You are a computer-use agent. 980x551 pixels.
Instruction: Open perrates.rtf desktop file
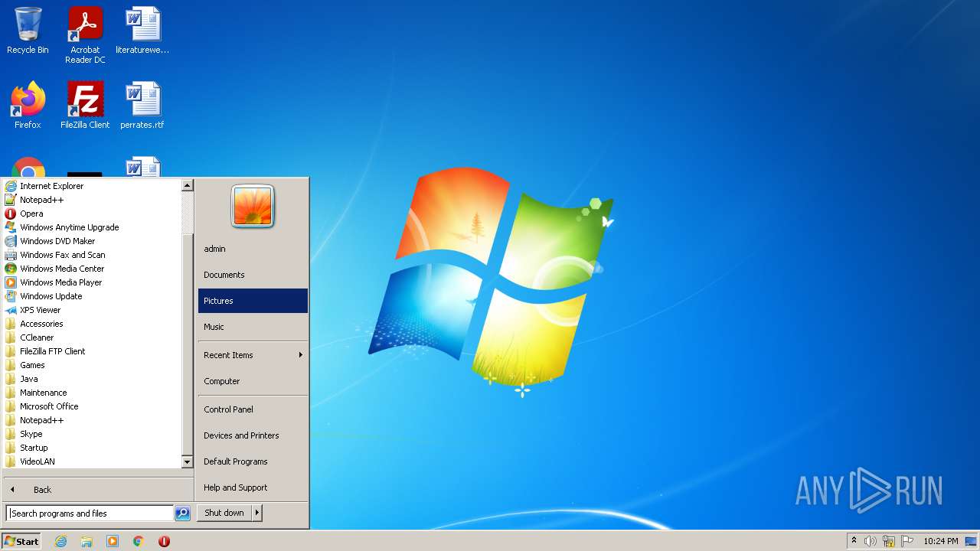142,105
